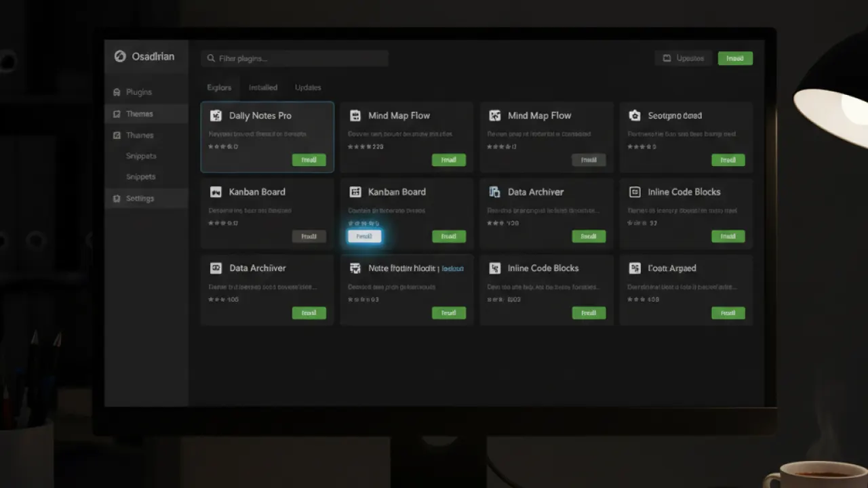This screenshot has height=488, width=868.
Task: Click the gray button on the Kanban Board card
Action: point(309,237)
